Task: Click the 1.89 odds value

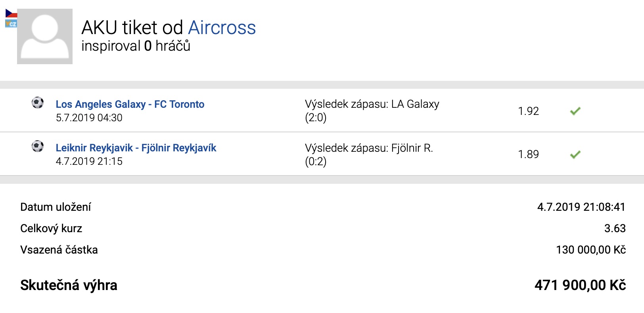Action: click(x=528, y=155)
